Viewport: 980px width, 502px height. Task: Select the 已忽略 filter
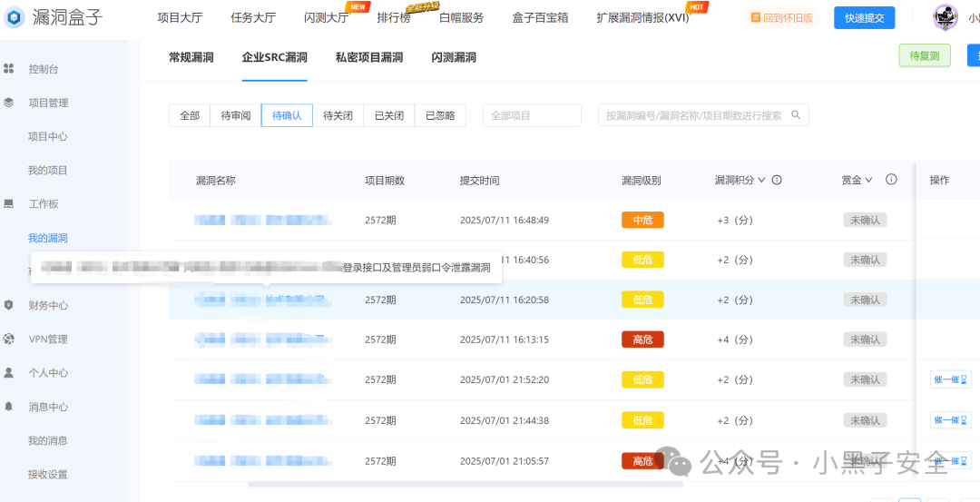440,115
